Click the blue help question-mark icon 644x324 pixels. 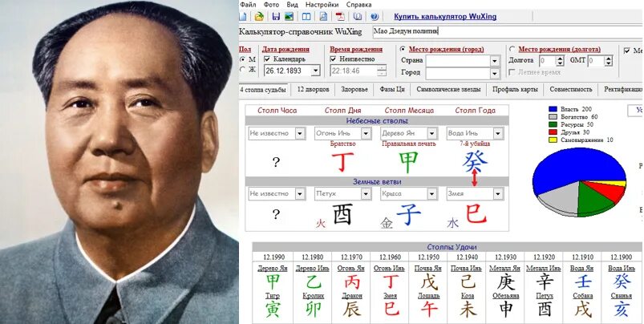point(375,16)
